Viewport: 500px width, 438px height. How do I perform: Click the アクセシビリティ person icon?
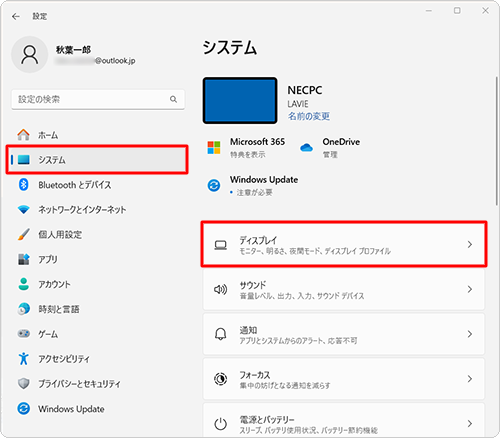[23, 359]
